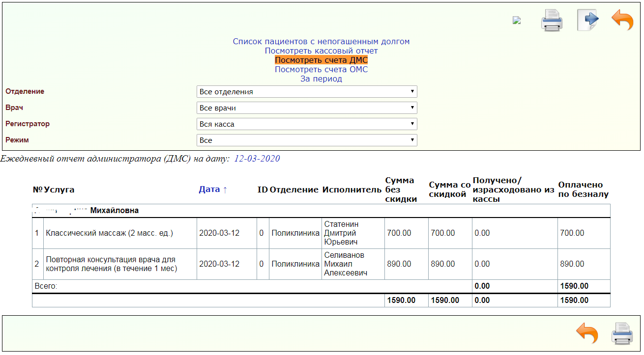Click the За период link
This screenshot has width=644, height=355.
(x=321, y=79)
